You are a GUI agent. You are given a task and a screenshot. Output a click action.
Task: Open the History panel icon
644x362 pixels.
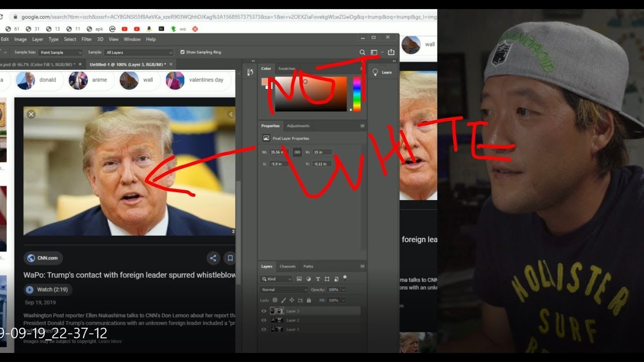250,72
